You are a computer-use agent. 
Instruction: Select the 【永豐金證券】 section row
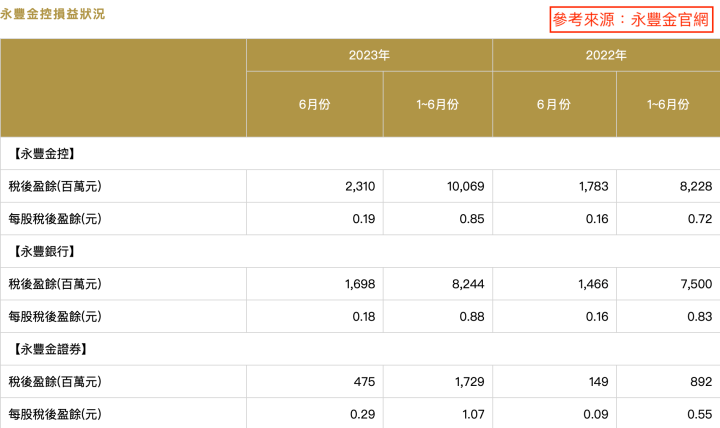pyautogui.click(x=360, y=349)
